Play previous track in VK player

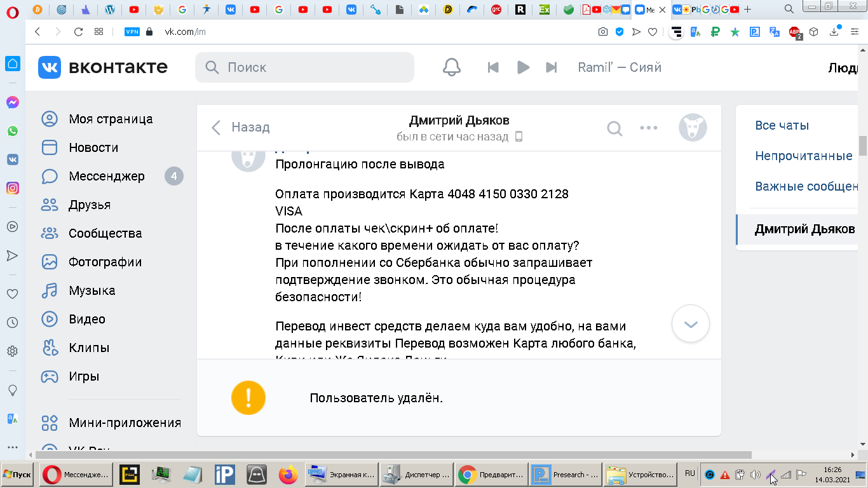[493, 67]
